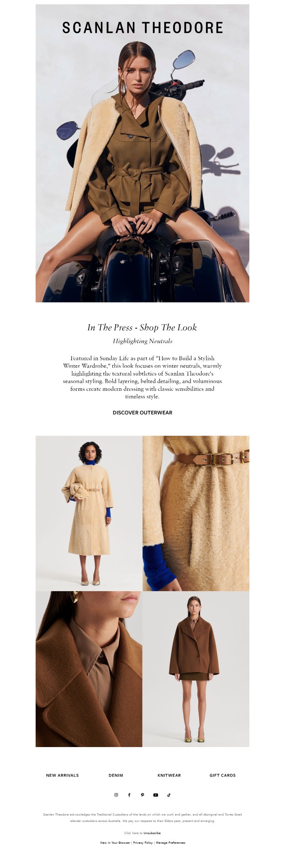This screenshot has height=868, width=285.
Task: Open close-up of brown coat collar
Action: click(x=89, y=669)
